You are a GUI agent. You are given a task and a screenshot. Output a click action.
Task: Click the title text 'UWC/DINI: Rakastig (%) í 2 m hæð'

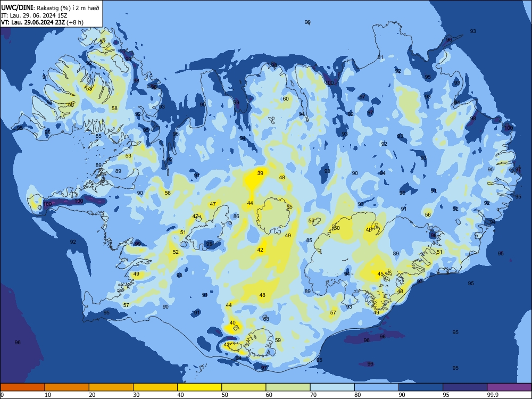click(x=50, y=8)
